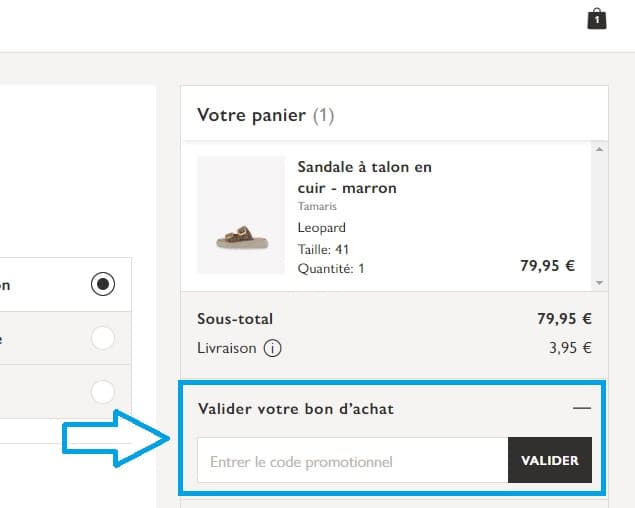Click the Taille: 41 size text

click(323, 249)
